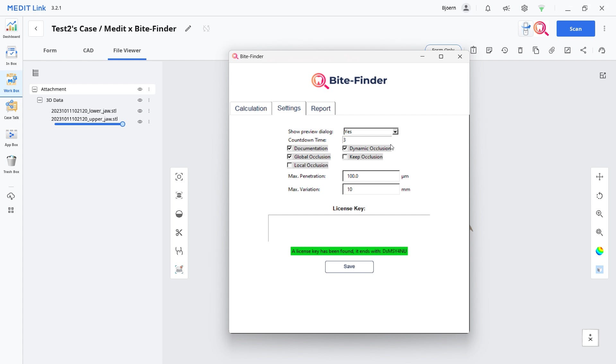Select the half-circle shading mode tool

(179, 214)
